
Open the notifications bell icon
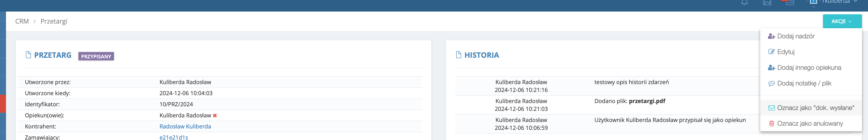point(744,2)
